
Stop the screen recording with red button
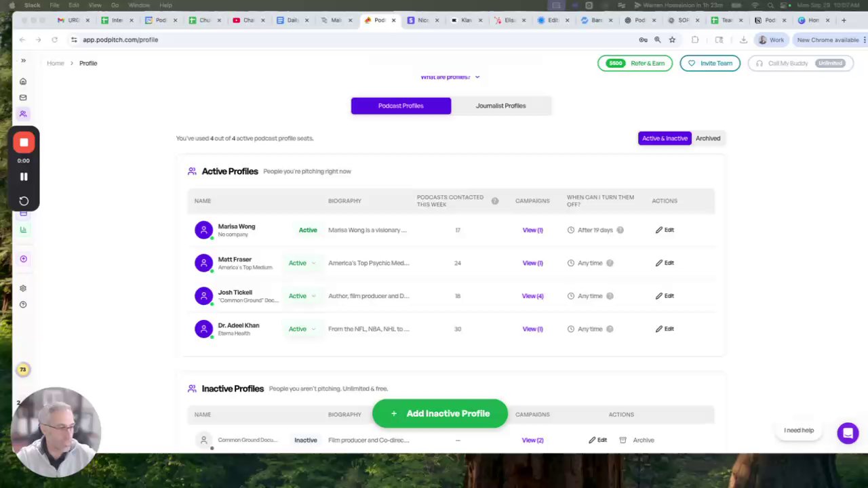coord(24,142)
